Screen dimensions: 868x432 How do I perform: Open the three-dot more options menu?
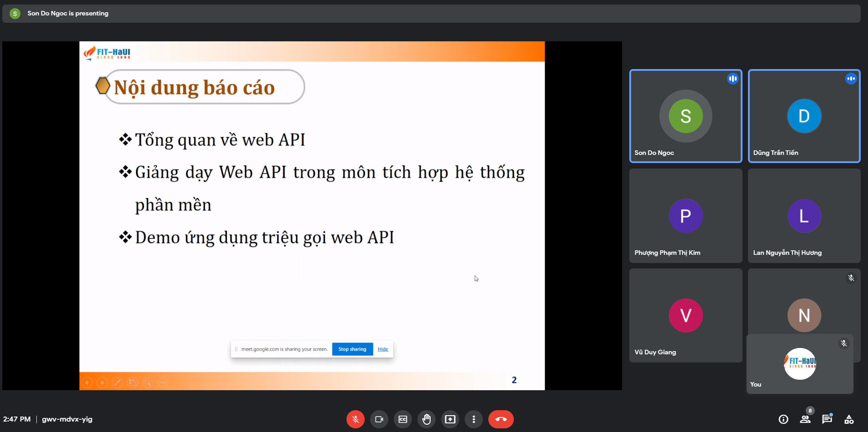point(474,419)
